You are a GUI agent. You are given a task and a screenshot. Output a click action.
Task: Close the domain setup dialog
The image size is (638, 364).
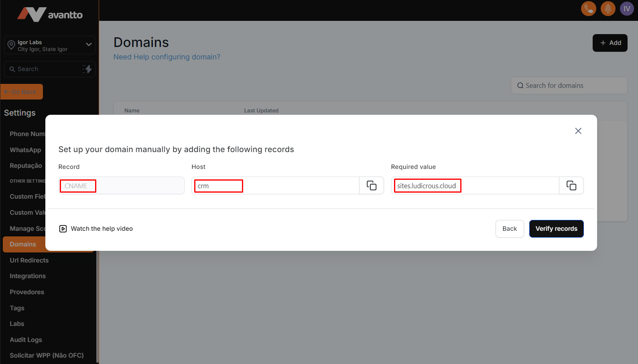tap(578, 131)
